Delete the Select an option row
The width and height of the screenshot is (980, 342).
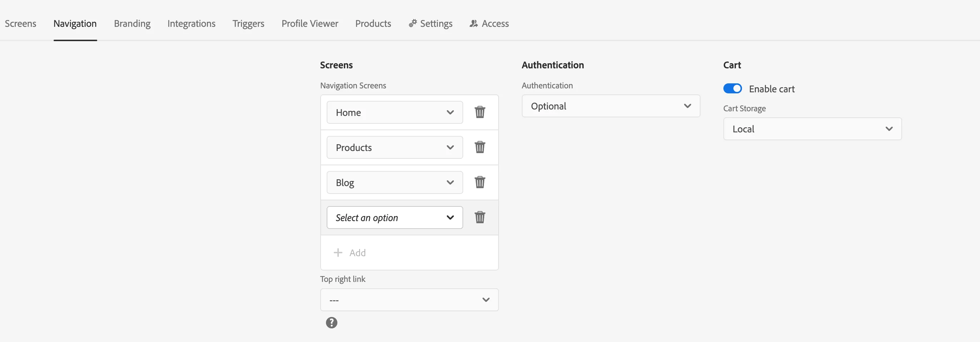tap(480, 218)
